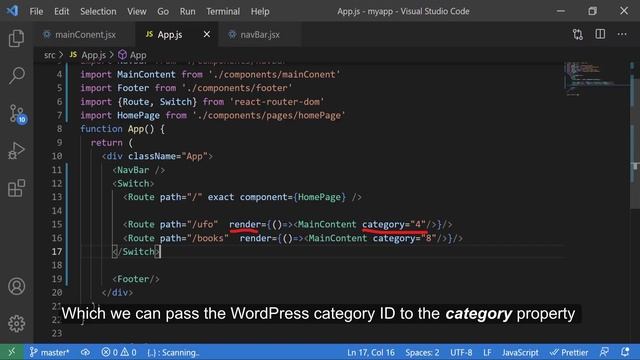640x360 pixels.
Task: Click category="8" on line 16
Action: (404, 238)
